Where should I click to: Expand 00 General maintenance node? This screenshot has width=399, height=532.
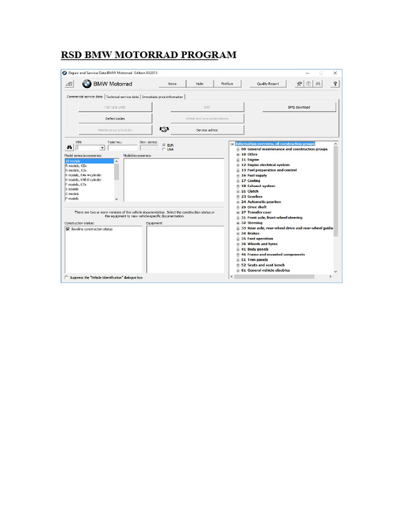click(238, 149)
